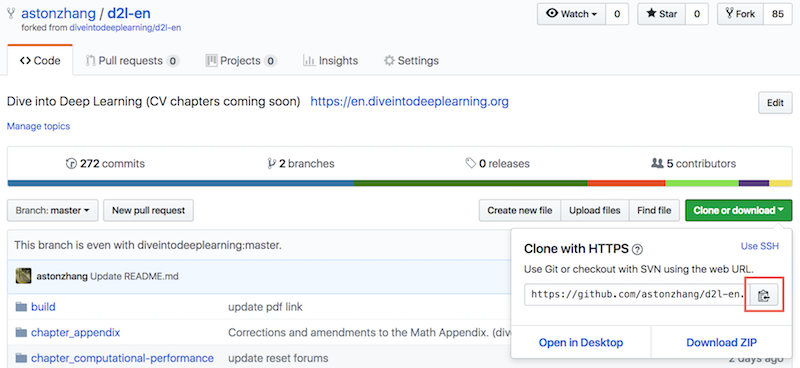Click the blue segment of the language bar
Screen dimensions: 800x368
pos(181,183)
